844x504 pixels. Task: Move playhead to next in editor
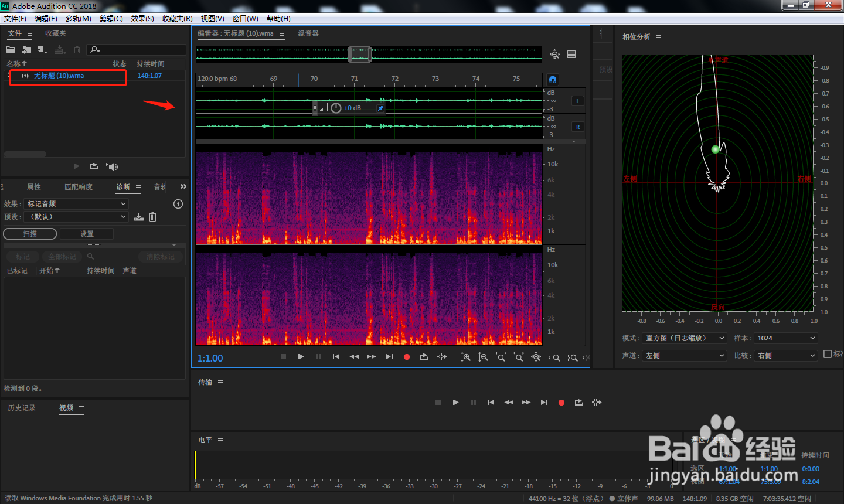[x=389, y=357]
